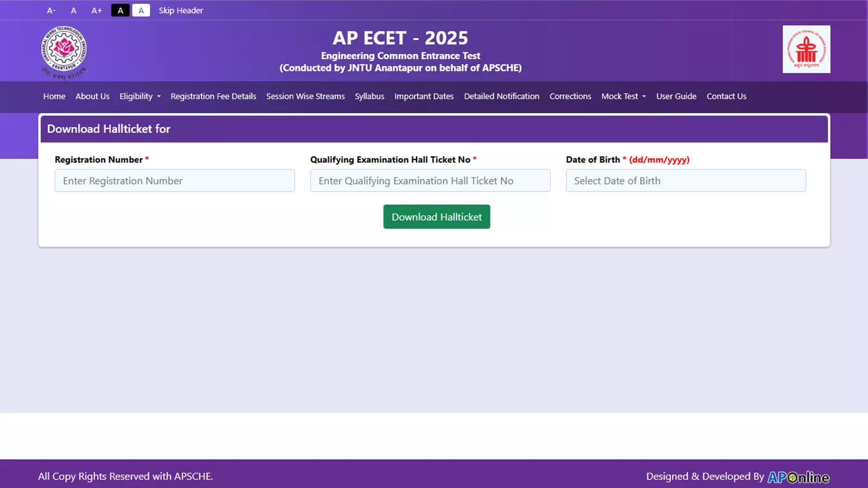This screenshot has height=488, width=868.
Task: Navigate to the Corrections page
Action: tap(570, 96)
